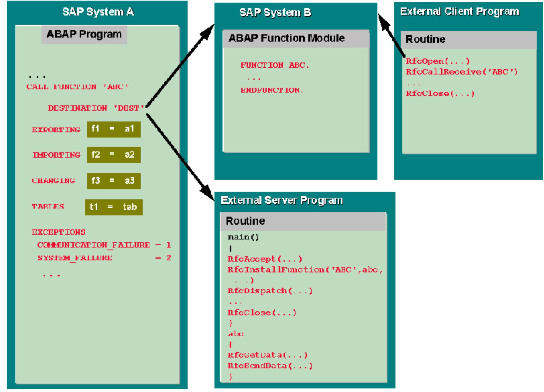This screenshot has width=544, height=392.
Task: Select the RfcSendData(...) call
Action: click(x=270, y=366)
